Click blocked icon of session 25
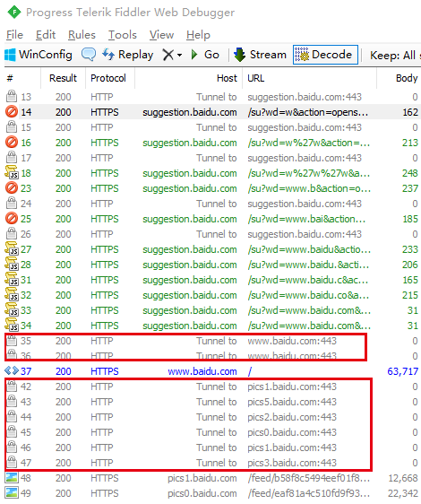Screen dimensions: 421x504 click(x=12, y=218)
